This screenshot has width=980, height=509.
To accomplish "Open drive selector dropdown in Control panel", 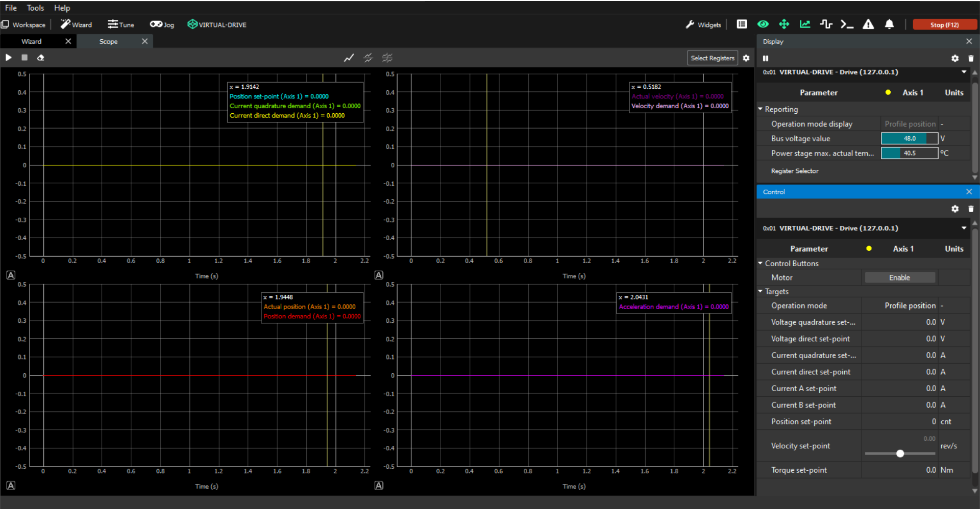I will point(964,228).
